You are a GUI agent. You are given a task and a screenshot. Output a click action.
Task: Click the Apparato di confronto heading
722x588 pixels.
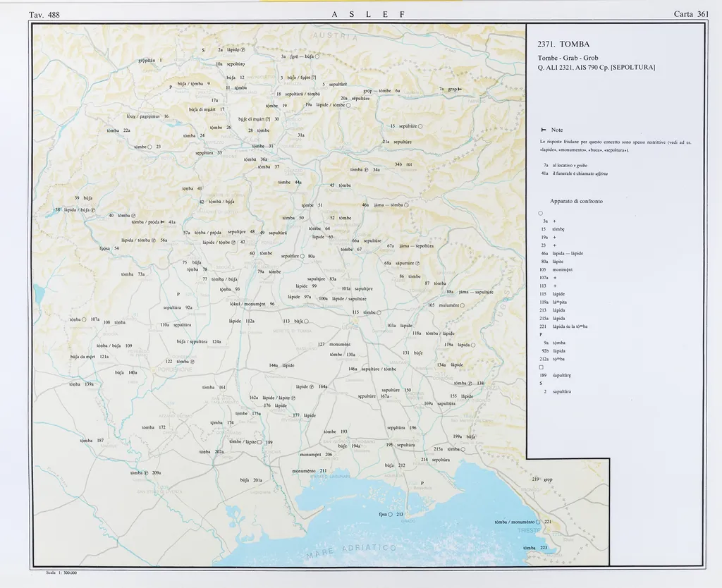click(x=576, y=201)
